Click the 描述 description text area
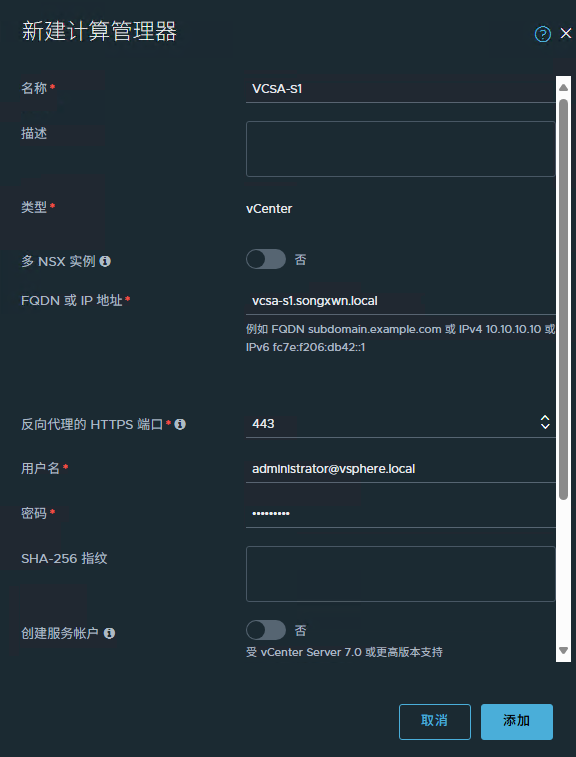Screen dimensions: 576x757 pos(401,149)
